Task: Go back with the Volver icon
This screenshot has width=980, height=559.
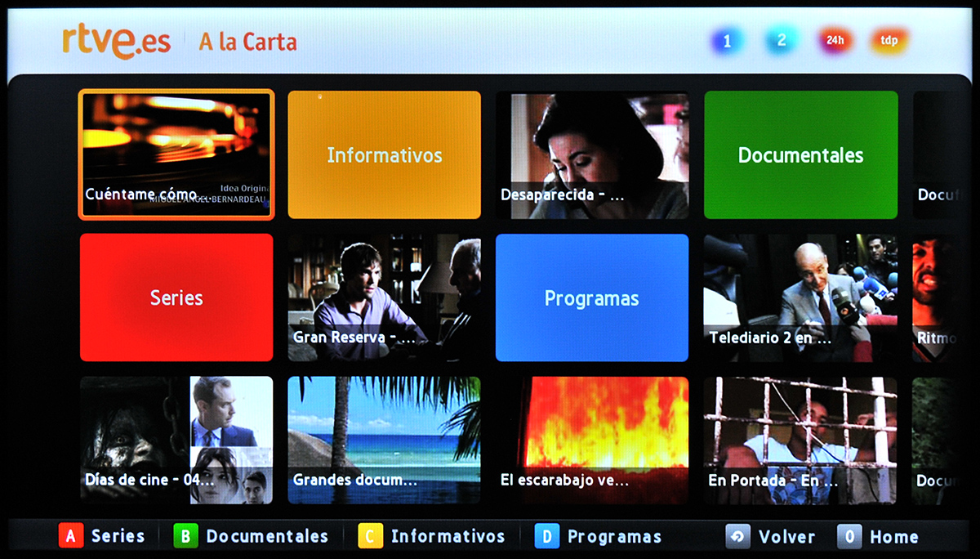Action: pos(738,537)
